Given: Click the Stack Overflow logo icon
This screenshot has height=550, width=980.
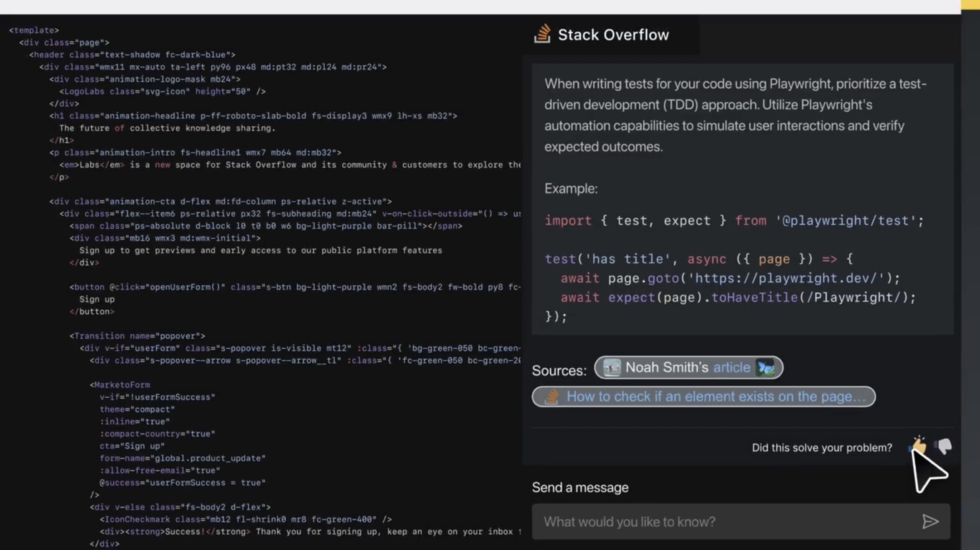Looking at the screenshot, I should 542,34.
